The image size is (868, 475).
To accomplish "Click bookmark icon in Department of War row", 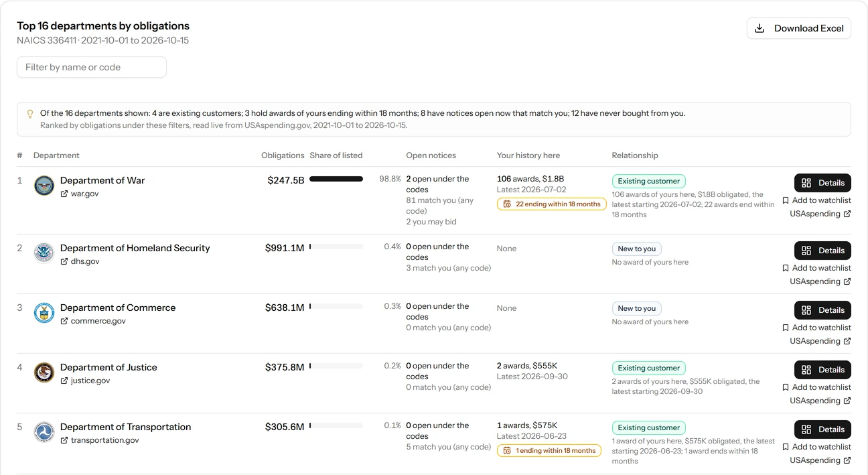I will (786, 200).
